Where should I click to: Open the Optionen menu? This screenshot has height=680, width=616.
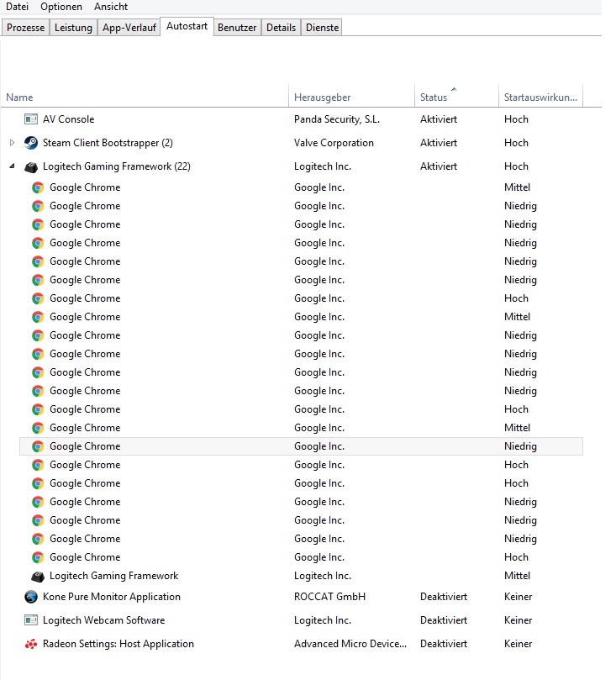click(61, 7)
